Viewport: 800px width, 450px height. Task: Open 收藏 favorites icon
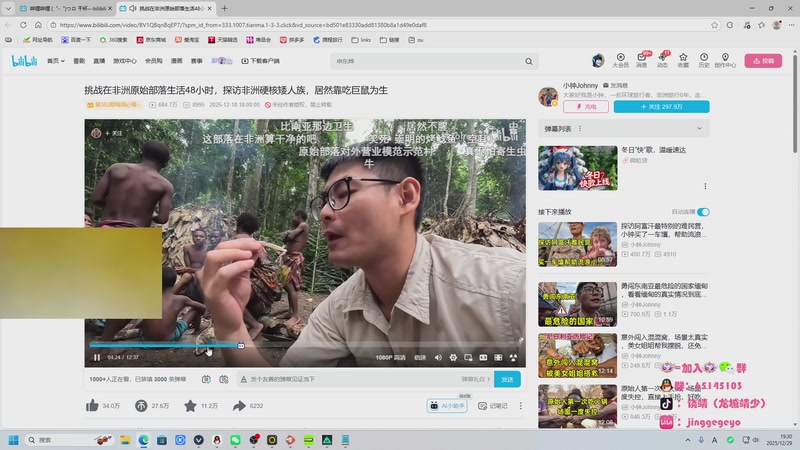click(683, 60)
